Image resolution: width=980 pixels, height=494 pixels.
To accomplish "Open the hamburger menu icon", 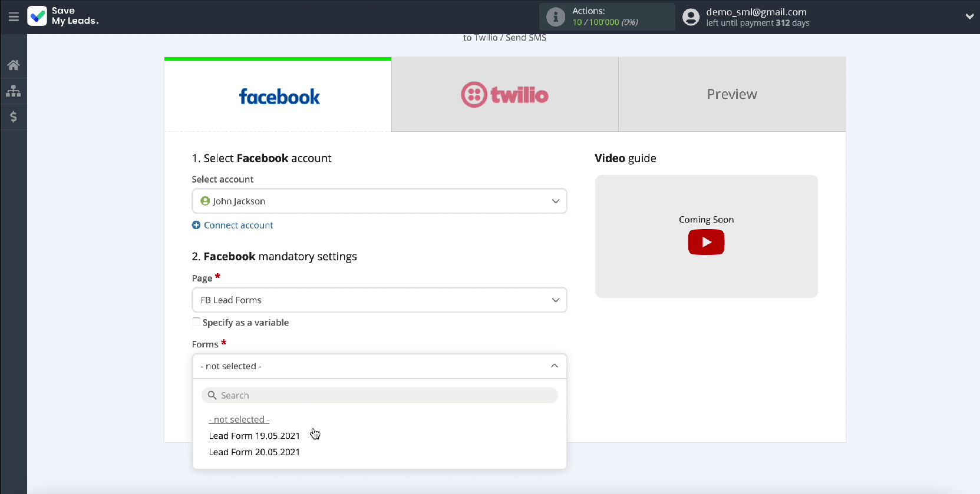I will [14, 16].
